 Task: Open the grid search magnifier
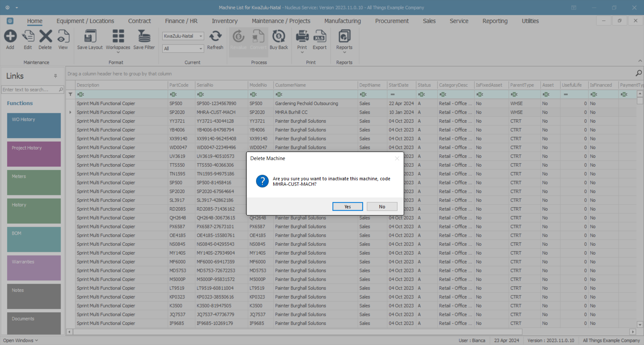click(639, 73)
